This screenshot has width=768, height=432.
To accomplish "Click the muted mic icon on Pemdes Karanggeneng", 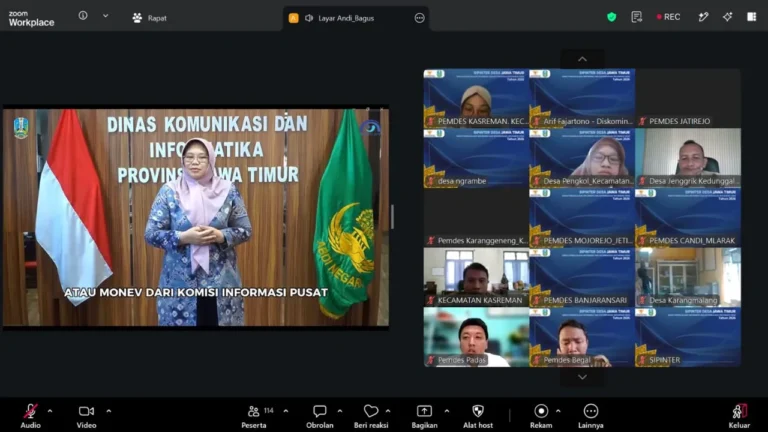I will [x=431, y=241].
